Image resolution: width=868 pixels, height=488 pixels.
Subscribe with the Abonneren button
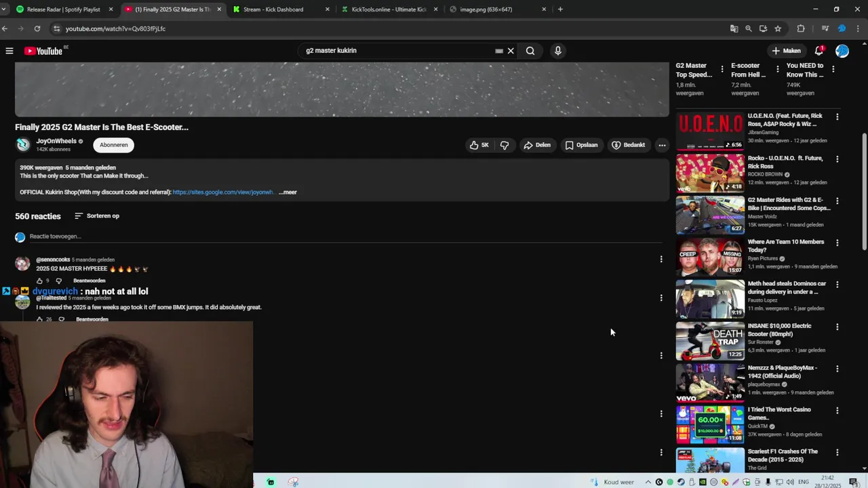click(114, 145)
